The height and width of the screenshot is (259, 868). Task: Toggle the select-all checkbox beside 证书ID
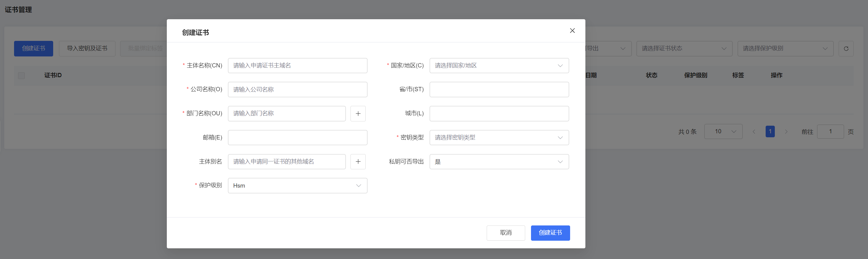[21, 75]
